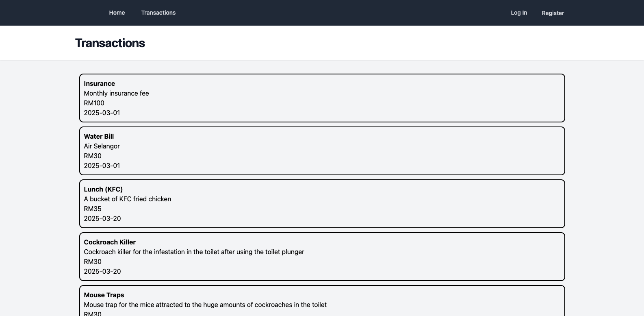Open the Transactions nav link
Viewport: 644px width, 316px height.
tap(158, 13)
